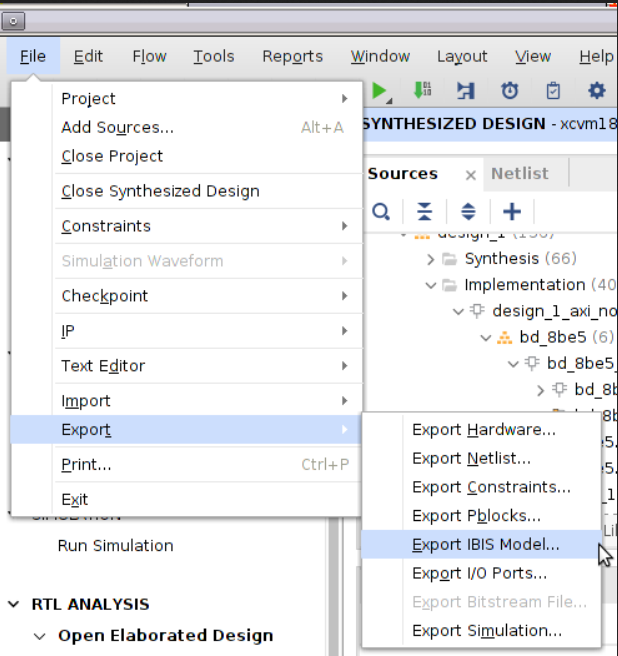The image size is (618, 656).
Task: Choose Export Hardware menu entry
Action: click(x=483, y=430)
